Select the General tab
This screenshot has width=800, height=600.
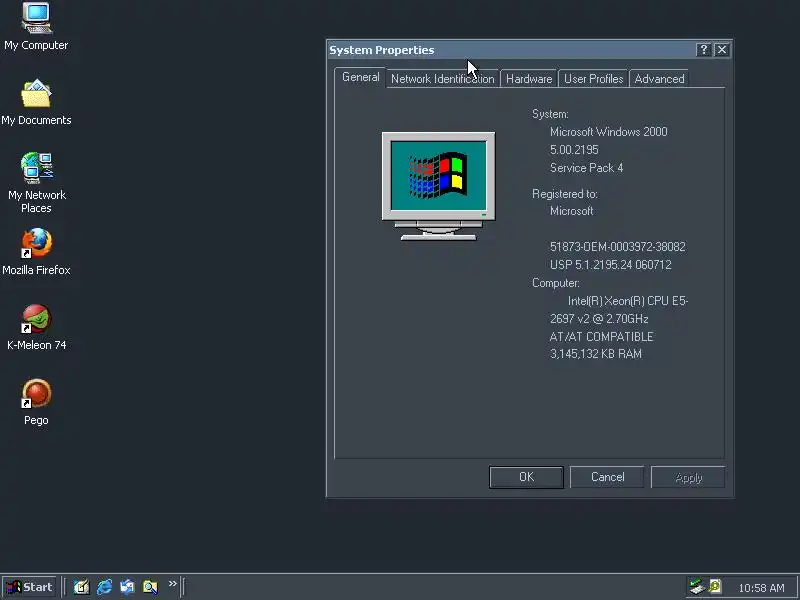[x=361, y=77]
